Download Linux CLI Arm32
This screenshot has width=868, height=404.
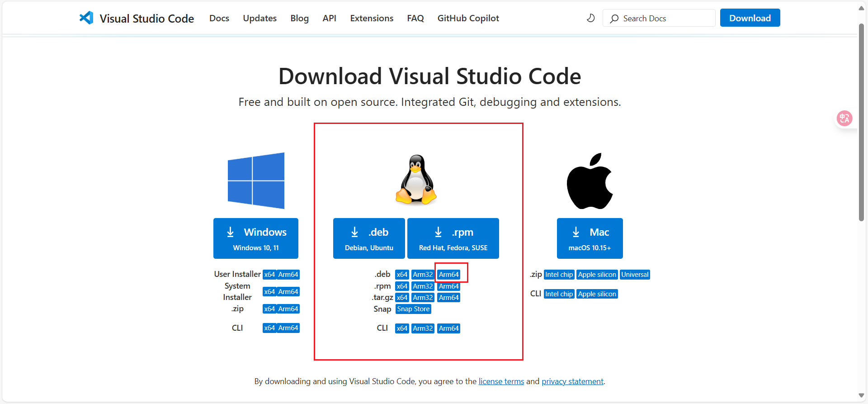tap(423, 328)
